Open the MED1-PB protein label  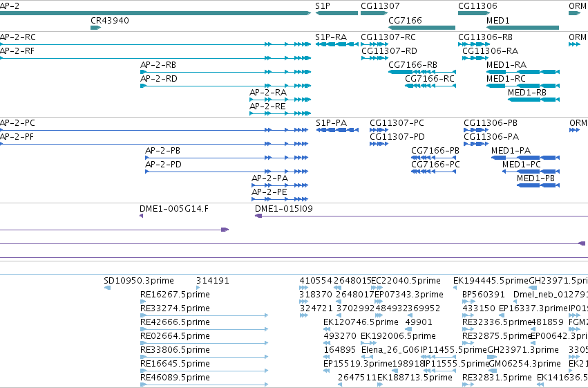[535, 178]
